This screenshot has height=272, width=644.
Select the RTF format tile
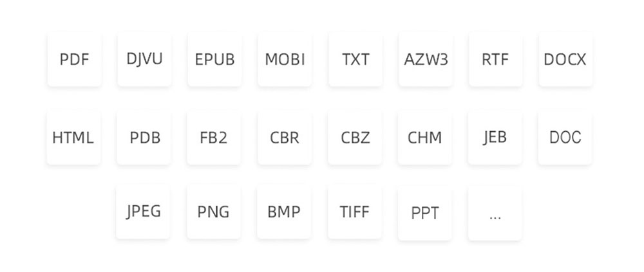point(496,60)
